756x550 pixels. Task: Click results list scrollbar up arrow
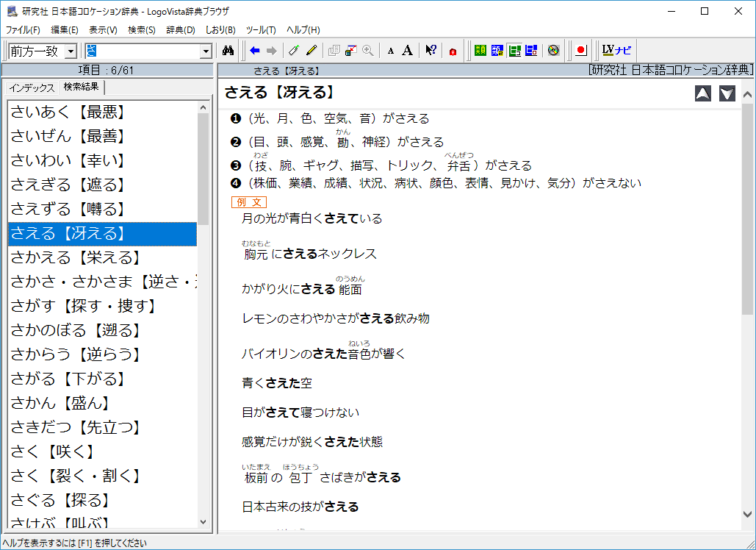pyautogui.click(x=203, y=107)
